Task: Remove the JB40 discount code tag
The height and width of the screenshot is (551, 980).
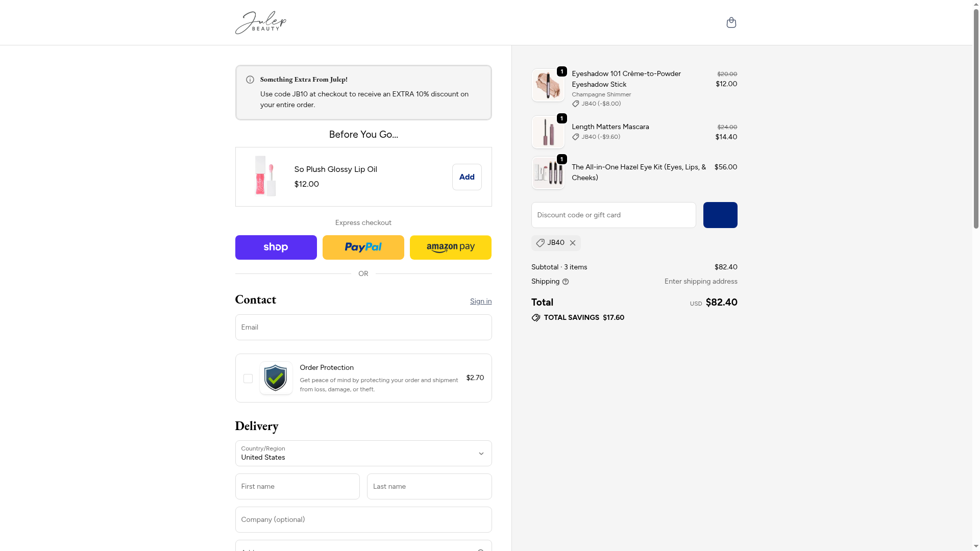Action: pos(573,243)
